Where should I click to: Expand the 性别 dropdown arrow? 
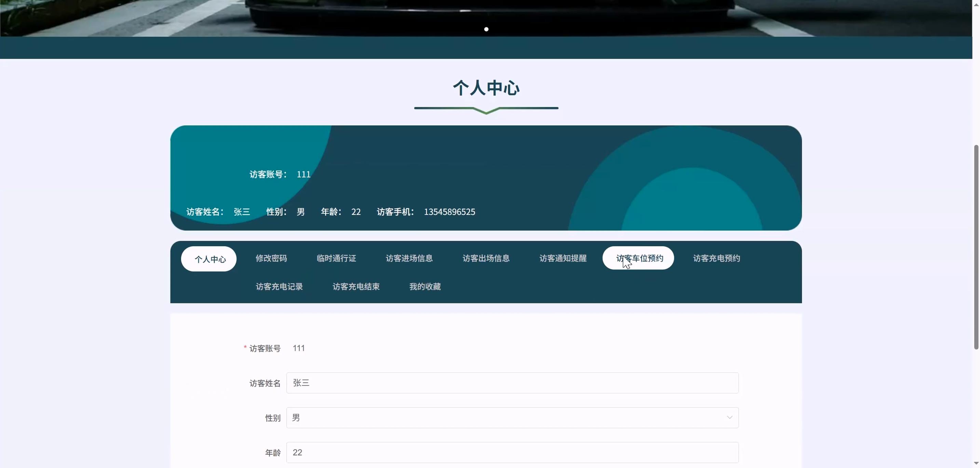pyautogui.click(x=729, y=417)
